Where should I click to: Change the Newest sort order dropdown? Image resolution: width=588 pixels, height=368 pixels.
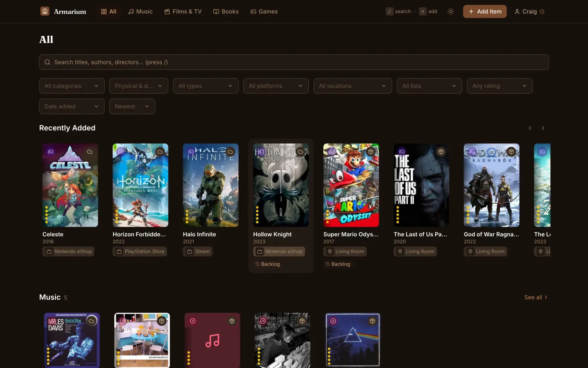[132, 106]
